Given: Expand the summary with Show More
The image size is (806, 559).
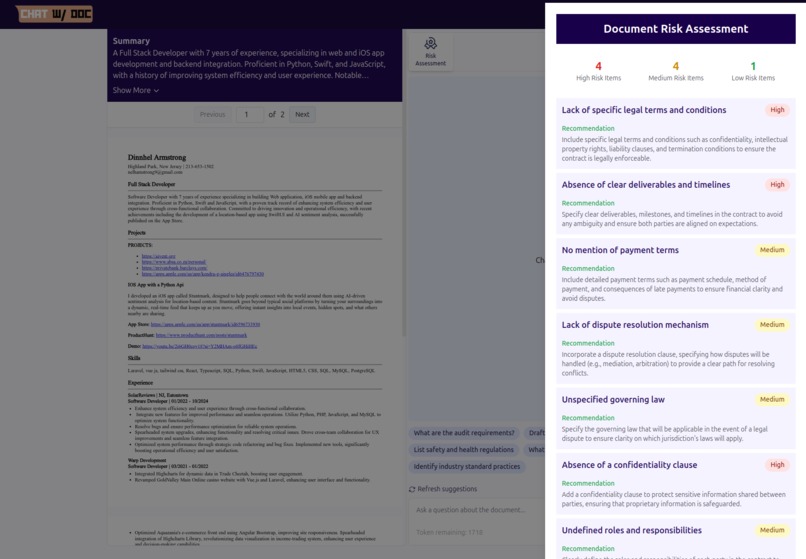Looking at the screenshot, I should (136, 90).
